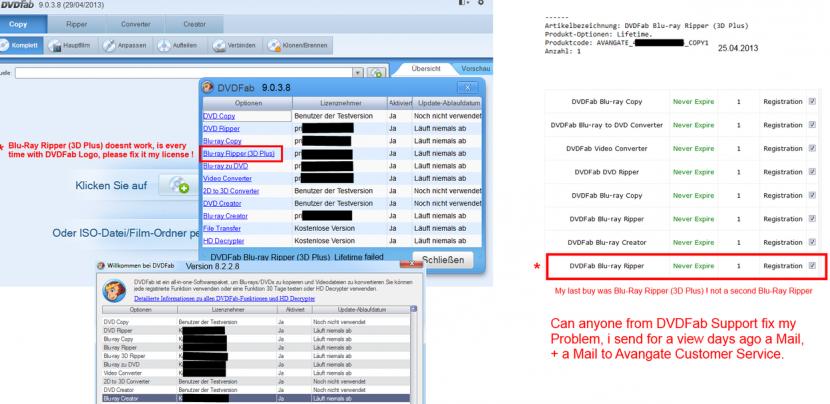Open the skin menu dropdown left of settings gear

coord(464,3)
